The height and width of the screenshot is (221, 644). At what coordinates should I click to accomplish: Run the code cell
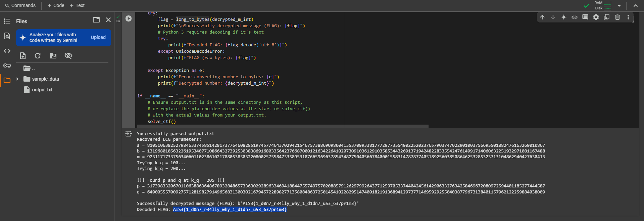click(x=129, y=18)
